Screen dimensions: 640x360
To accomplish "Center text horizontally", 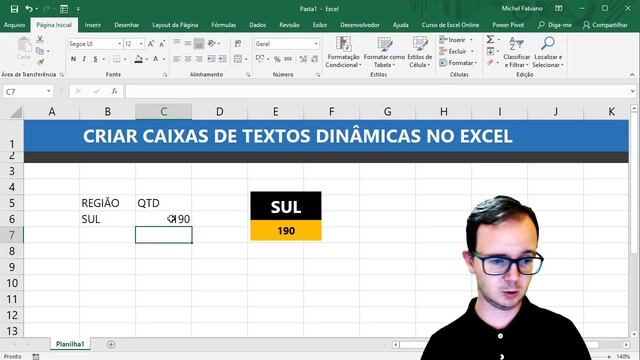I will [188, 59].
